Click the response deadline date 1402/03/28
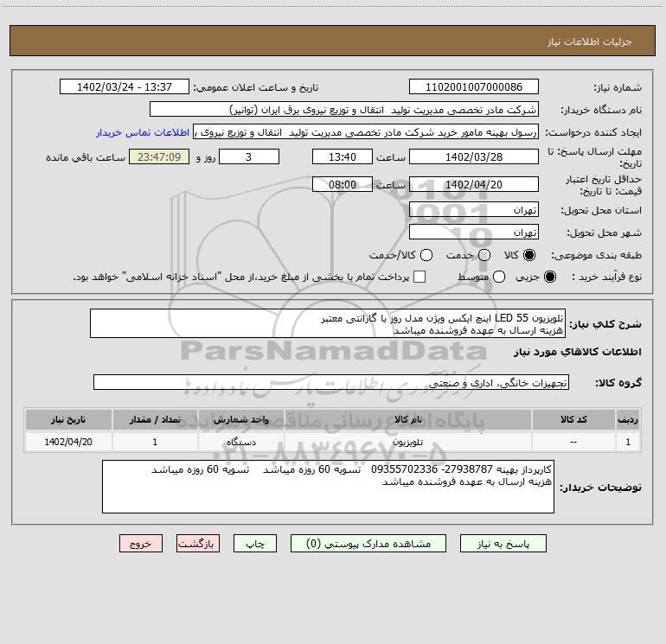This screenshot has width=666, height=644. (474, 156)
